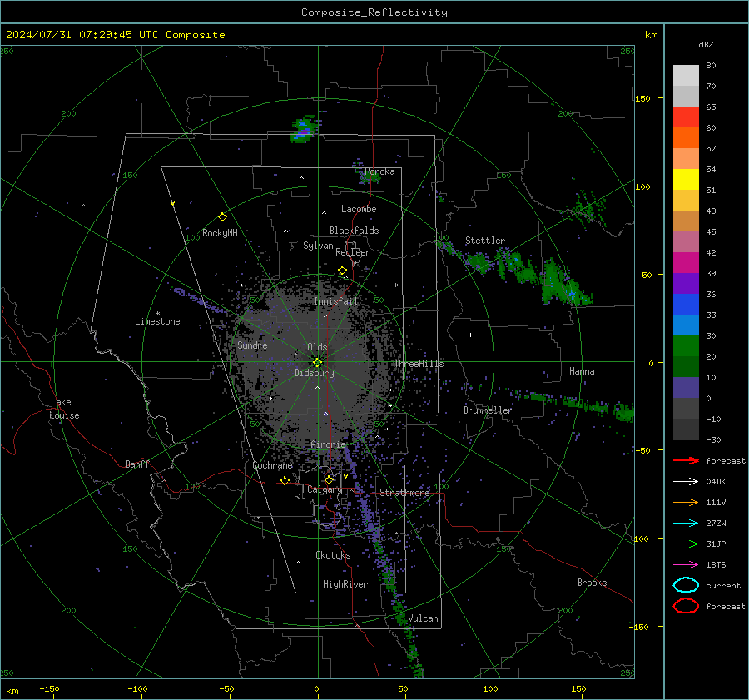Click the Didsbury map label
749x700 pixels.
tap(314, 373)
